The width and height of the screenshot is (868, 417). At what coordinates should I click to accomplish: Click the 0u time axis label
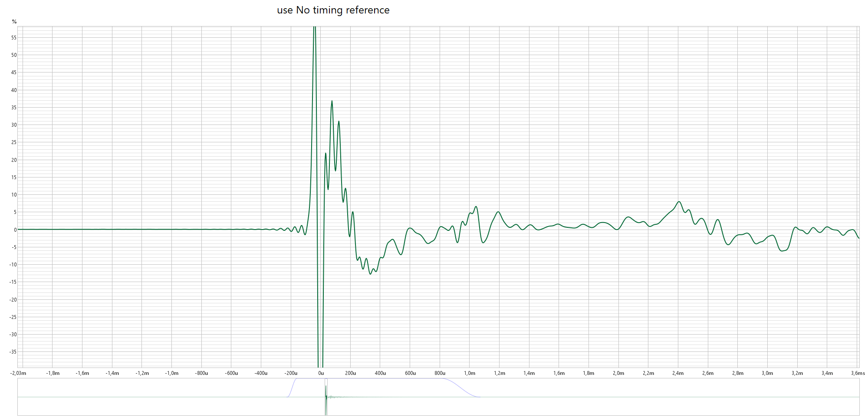[321, 373]
